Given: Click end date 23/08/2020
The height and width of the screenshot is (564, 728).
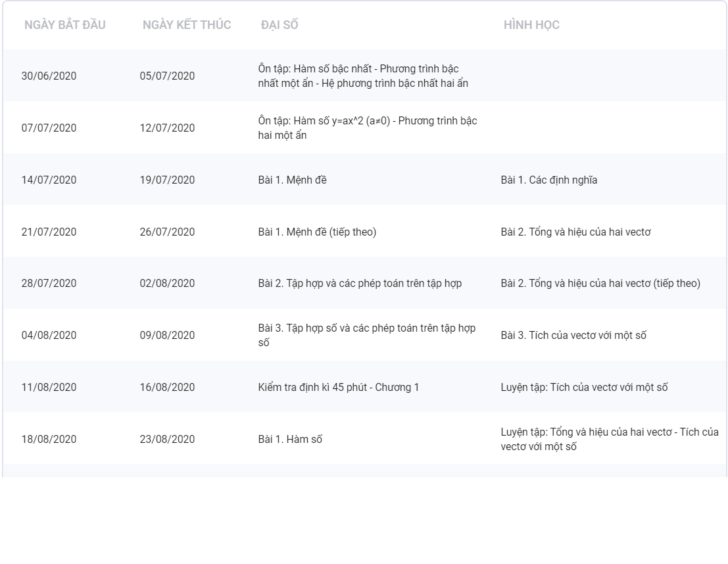Looking at the screenshot, I should coord(167,440).
